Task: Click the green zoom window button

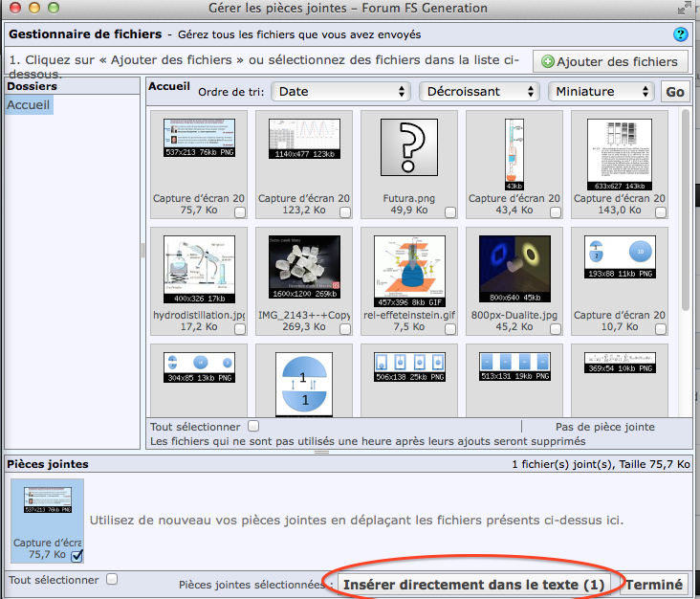Action: click(54, 8)
